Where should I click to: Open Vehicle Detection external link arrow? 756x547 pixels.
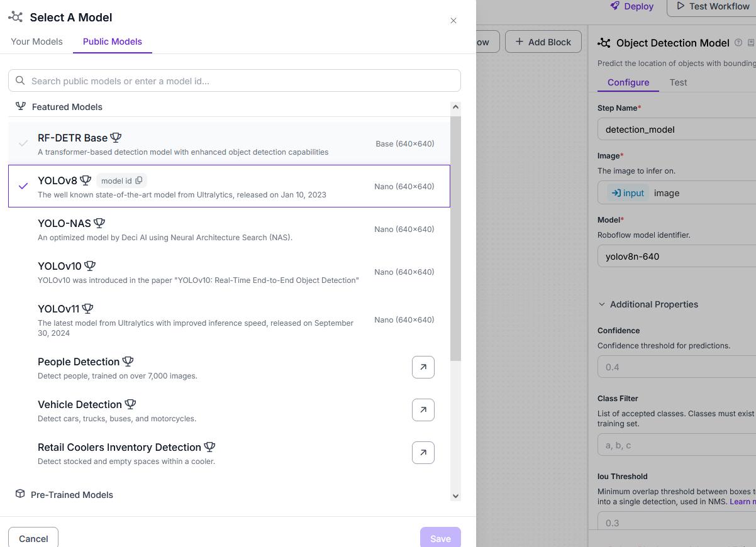(x=423, y=410)
